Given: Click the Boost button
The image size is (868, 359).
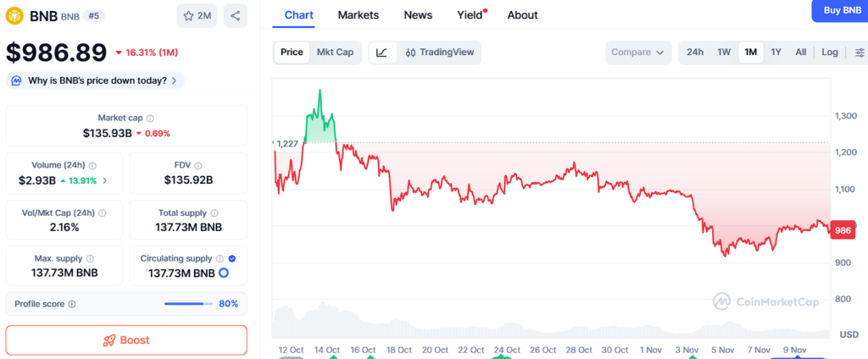Looking at the screenshot, I should pyautogui.click(x=126, y=340).
